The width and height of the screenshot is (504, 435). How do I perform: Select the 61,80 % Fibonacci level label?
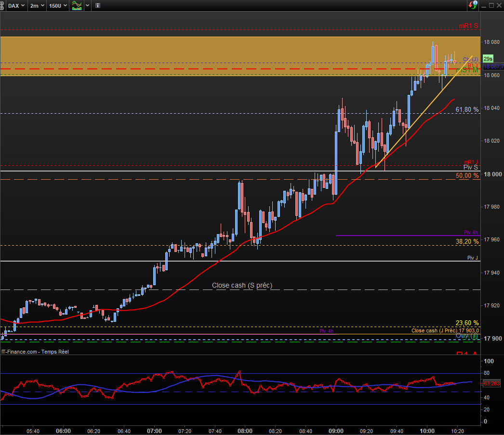click(x=467, y=110)
